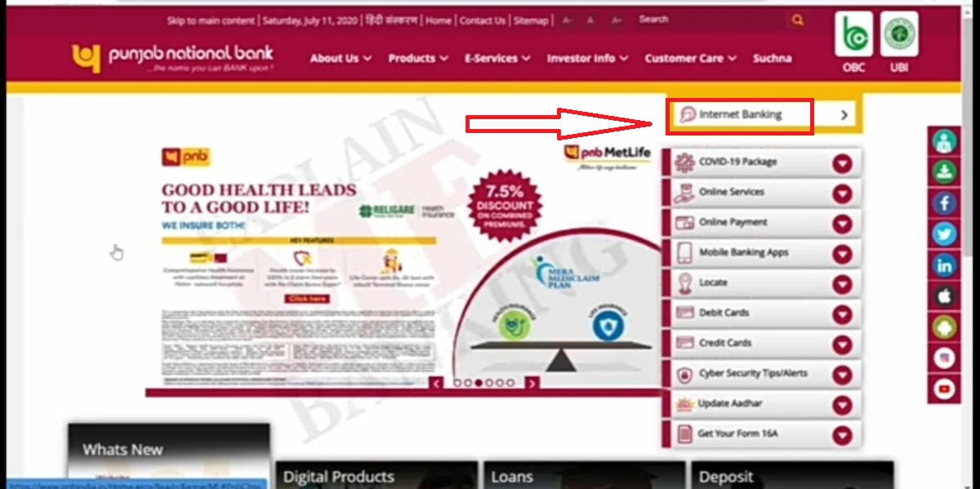
Task: Expand the Debit Cards dropdown arrow
Action: (842, 313)
